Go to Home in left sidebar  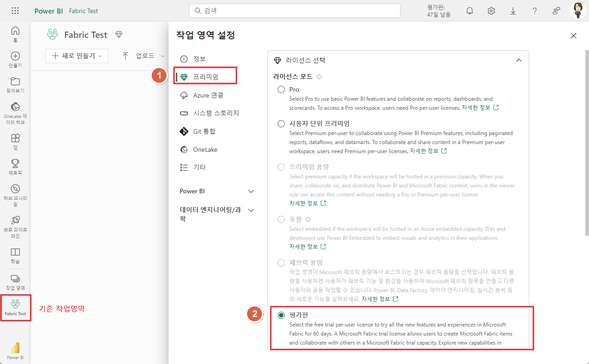pos(15,34)
